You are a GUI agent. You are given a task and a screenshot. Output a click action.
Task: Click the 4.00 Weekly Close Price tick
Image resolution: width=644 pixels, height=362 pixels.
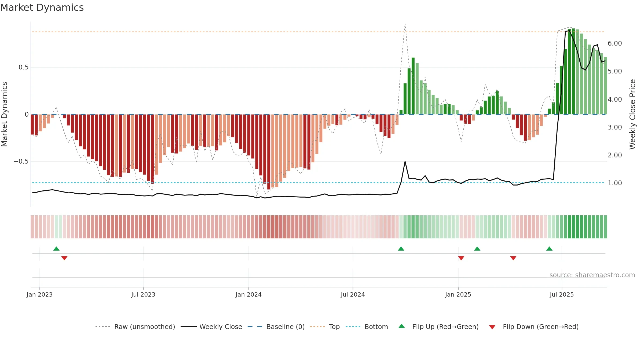[615, 99]
